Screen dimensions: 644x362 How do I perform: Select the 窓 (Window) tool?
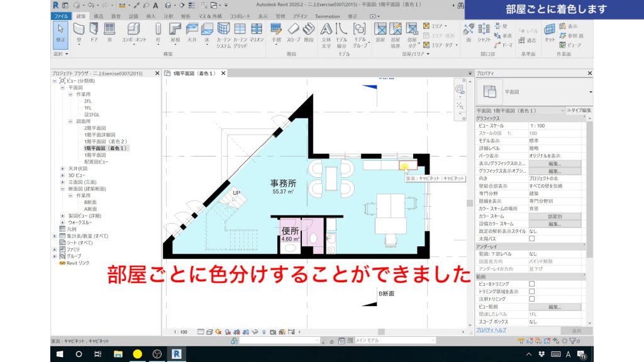pyautogui.click(x=108, y=31)
